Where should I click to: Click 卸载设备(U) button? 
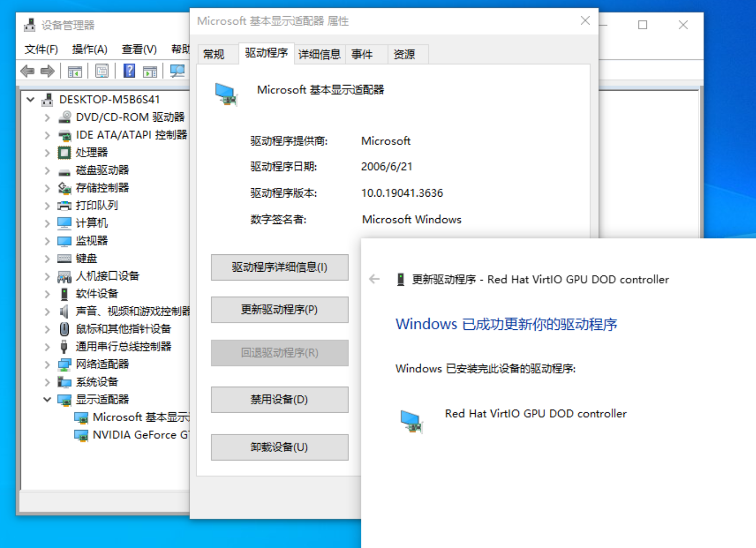tap(280, 447)
